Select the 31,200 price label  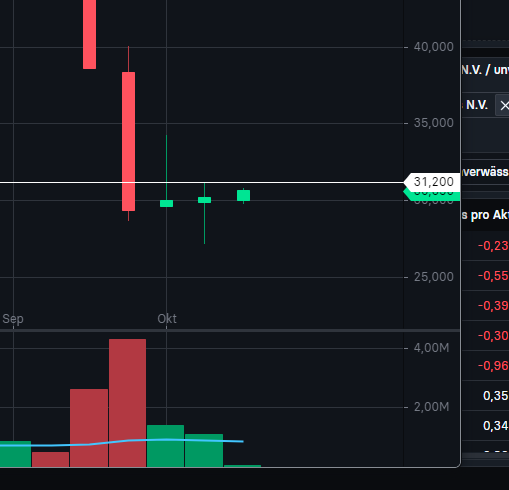433,182
